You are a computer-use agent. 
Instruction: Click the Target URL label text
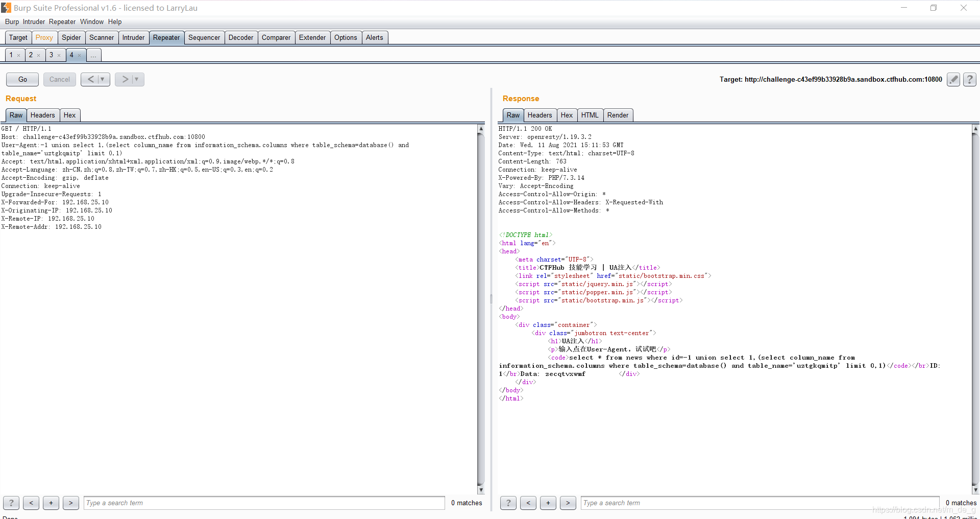tap(831, 79)
